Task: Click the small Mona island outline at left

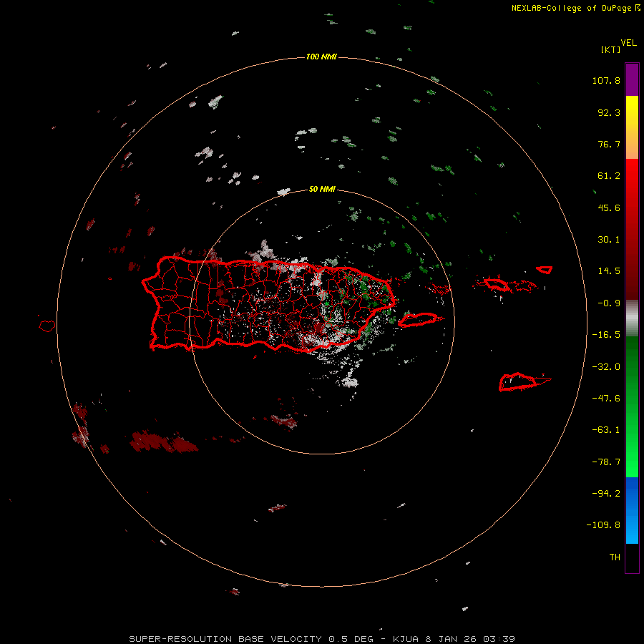Action: click(x=47, y=326)
